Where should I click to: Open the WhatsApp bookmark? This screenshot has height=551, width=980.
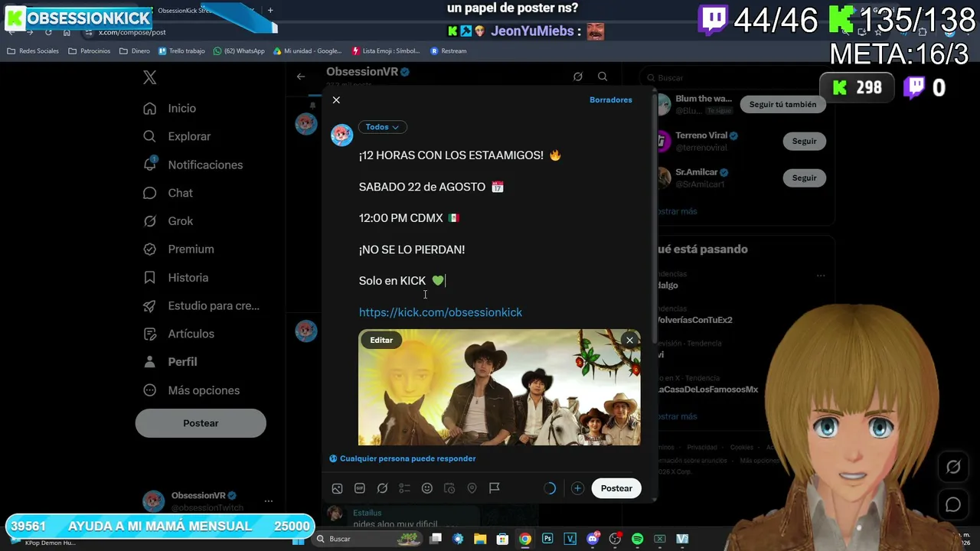[x=239, y=51]
